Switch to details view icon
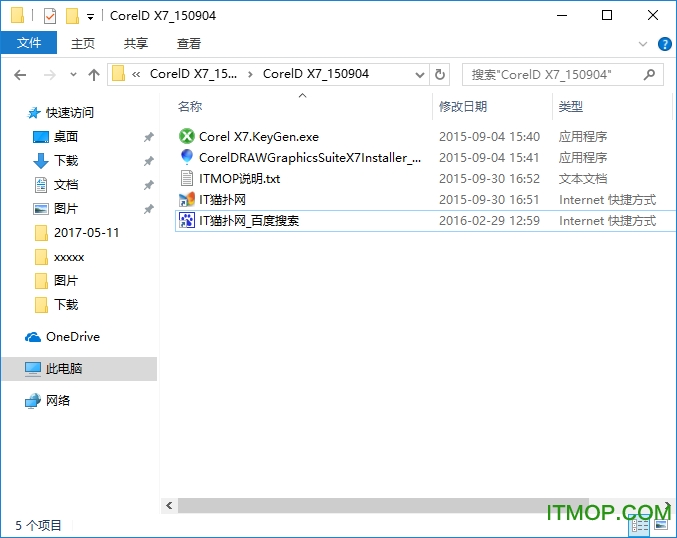Image resolution: width=677 pixels, height=538 pixels. click(x=640, y=525)
